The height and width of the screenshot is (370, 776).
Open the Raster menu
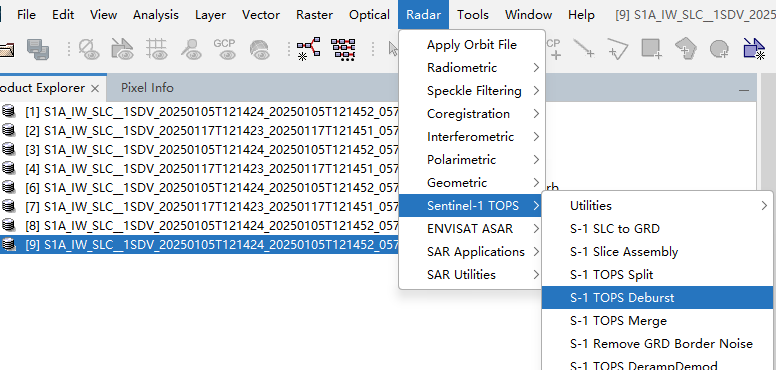coord(315,15)
